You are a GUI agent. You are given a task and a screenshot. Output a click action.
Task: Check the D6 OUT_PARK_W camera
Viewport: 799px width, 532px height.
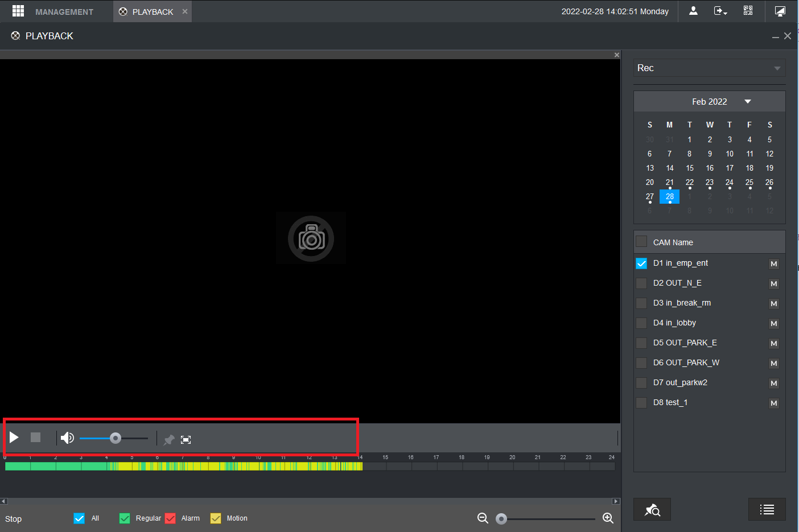641,363
